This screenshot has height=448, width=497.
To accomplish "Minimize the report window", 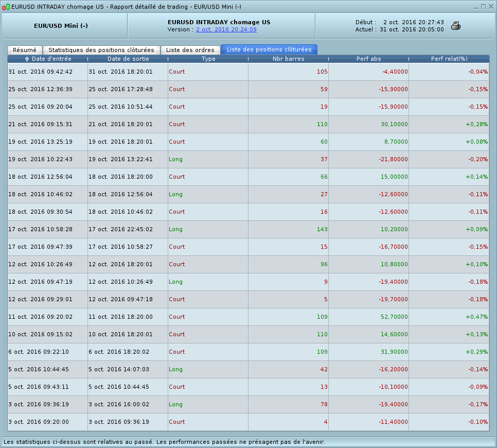I will [x=475, y=7].
